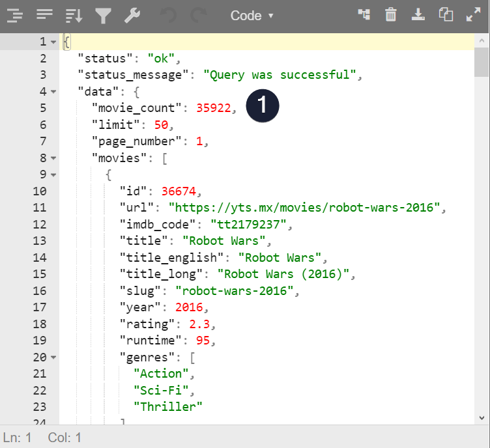The height and width of the screenshot is (448, 490).
Task: Click the yts.mx robot-wars url string
Action: pyautogui.click(x=304, y=208)
